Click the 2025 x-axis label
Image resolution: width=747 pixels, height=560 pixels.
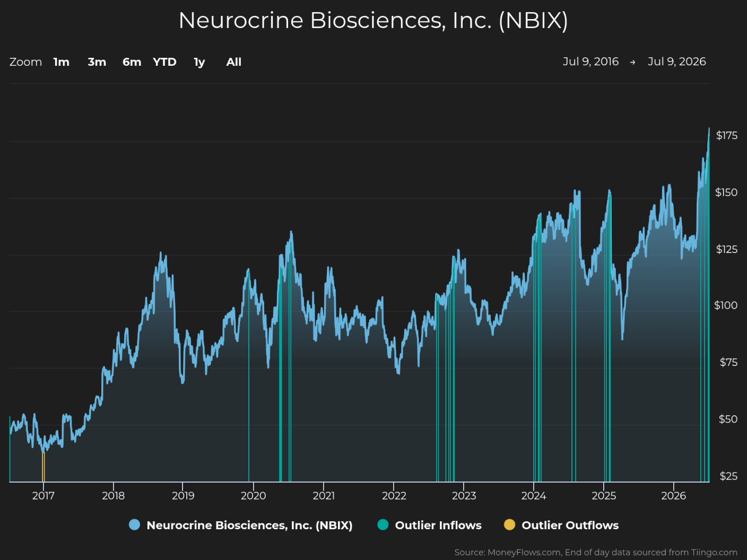click(x=604, y=496)
